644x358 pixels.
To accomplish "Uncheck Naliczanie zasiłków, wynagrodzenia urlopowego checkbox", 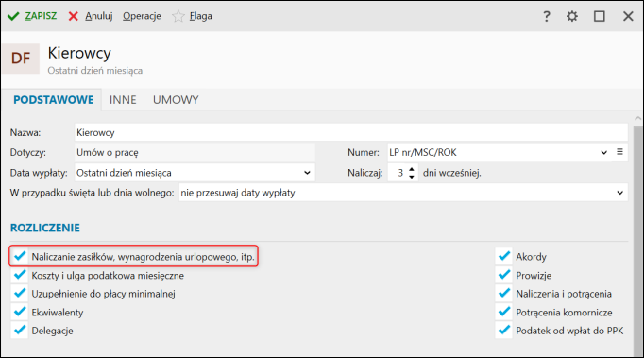I will tap(20, 256).
